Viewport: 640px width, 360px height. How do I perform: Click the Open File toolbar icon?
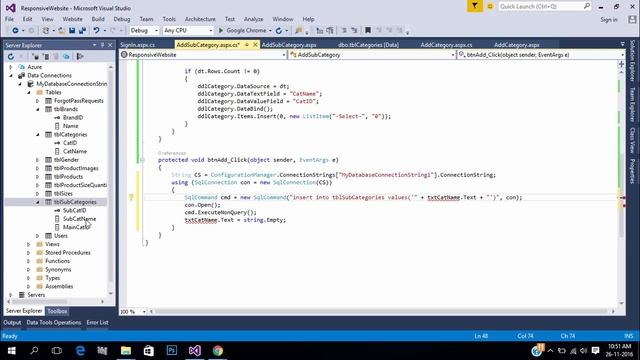(62, 30)
